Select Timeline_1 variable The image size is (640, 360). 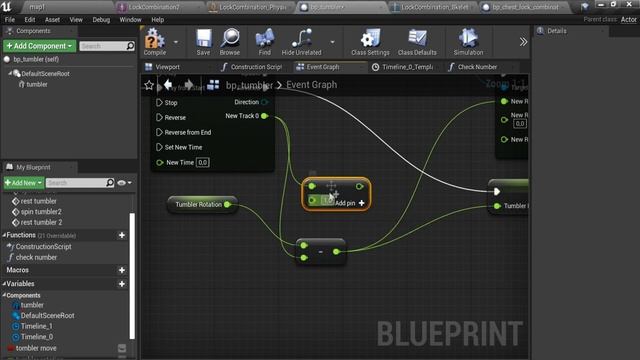[x=37, y=326]
